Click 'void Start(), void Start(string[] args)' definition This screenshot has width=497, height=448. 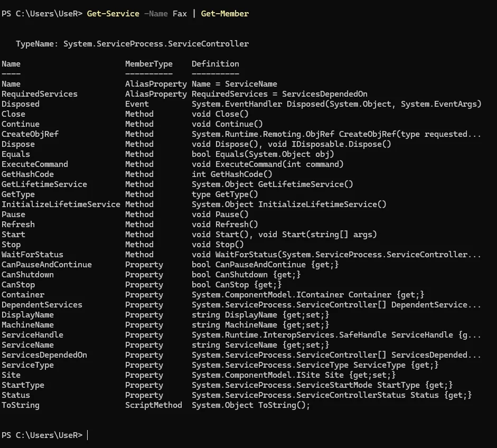(x=284, y=235)
